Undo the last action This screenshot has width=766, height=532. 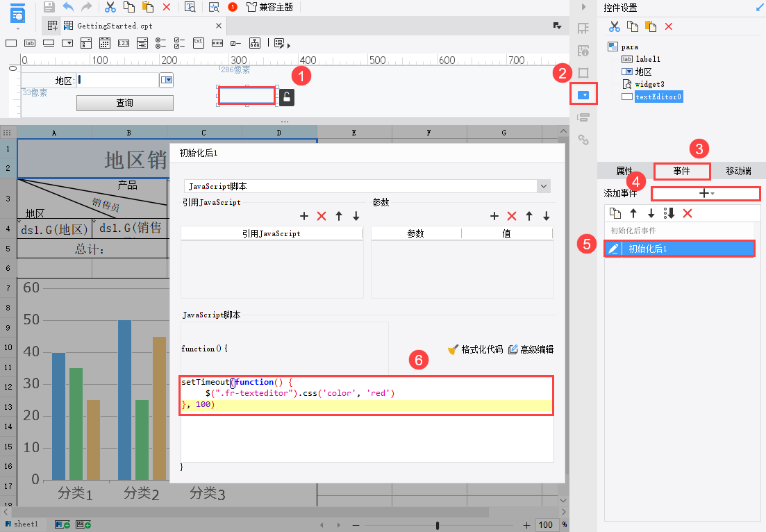coord(67,7)
